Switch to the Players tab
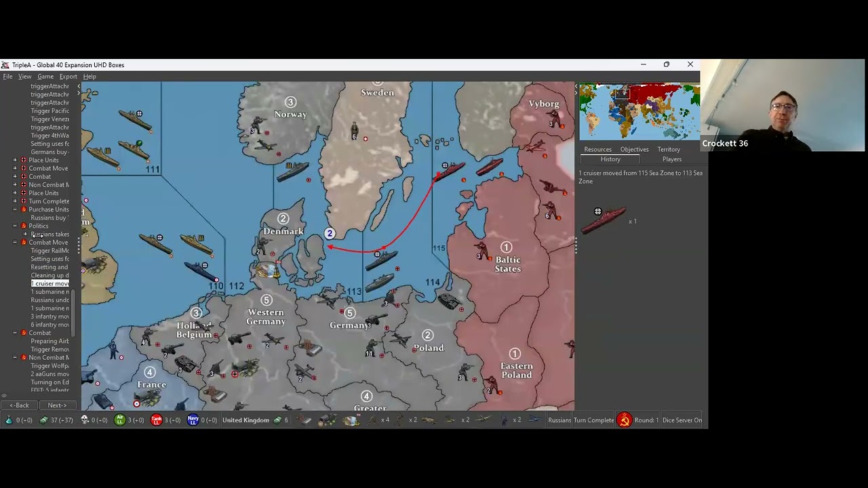The image size is (868, 488). pyautogui.click(x=672, y=159)
